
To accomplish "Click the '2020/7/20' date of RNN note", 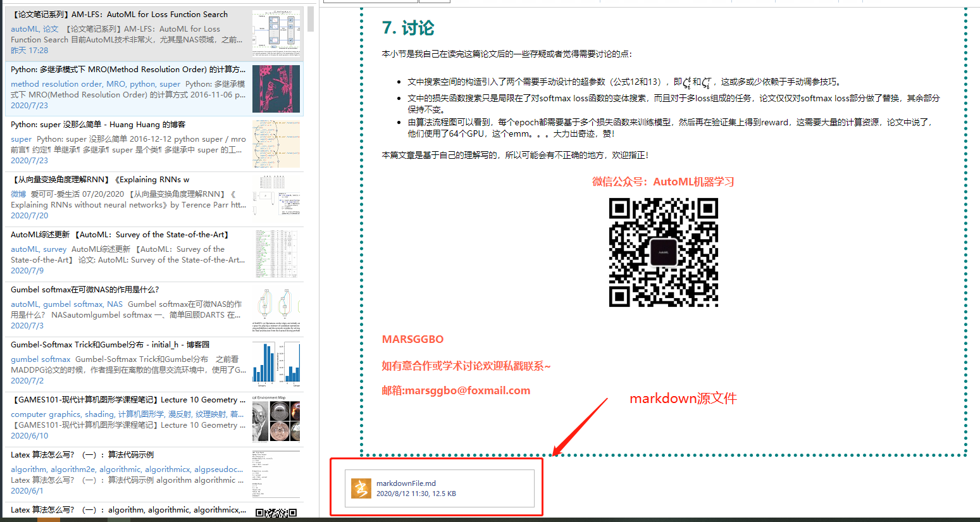I will click(x=29, y=216).
